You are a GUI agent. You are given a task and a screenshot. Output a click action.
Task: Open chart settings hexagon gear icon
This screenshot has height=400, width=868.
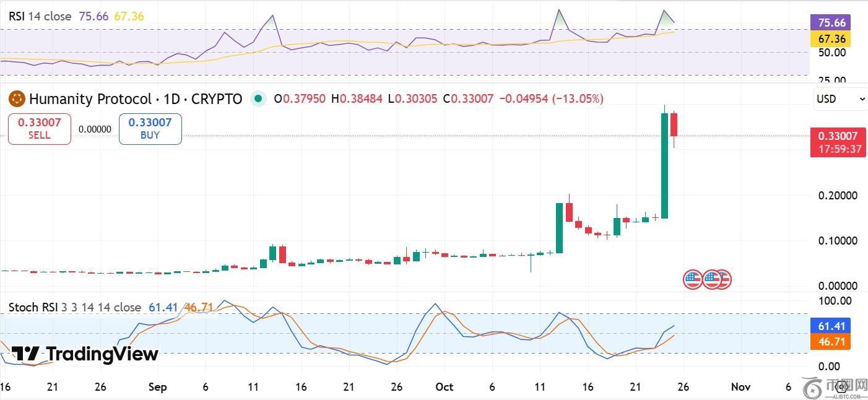tap(840, 387)
